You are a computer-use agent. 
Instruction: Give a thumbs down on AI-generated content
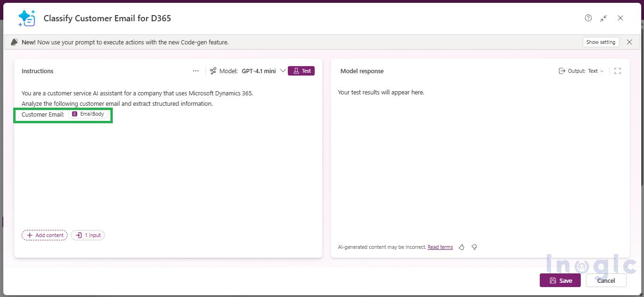[474, 247]
